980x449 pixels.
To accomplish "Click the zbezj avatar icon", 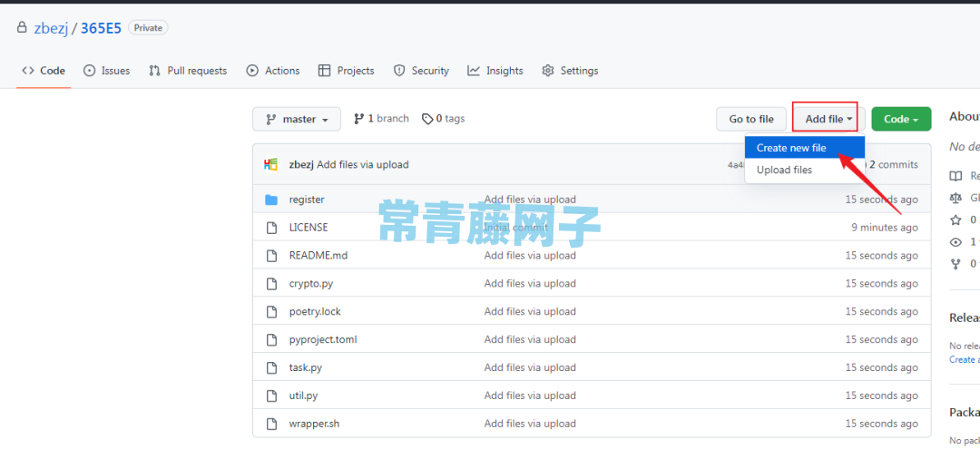I will coord(270,165).
